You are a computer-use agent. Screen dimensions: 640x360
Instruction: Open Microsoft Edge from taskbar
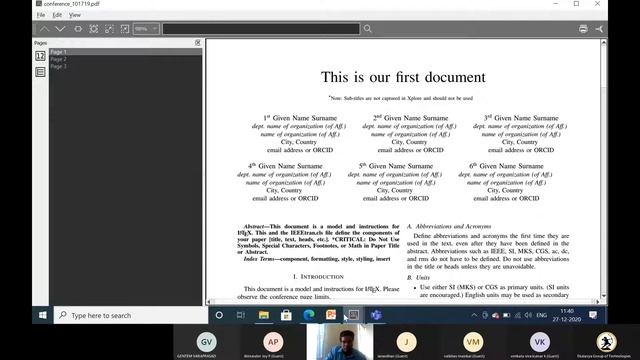tap(309, 315)
